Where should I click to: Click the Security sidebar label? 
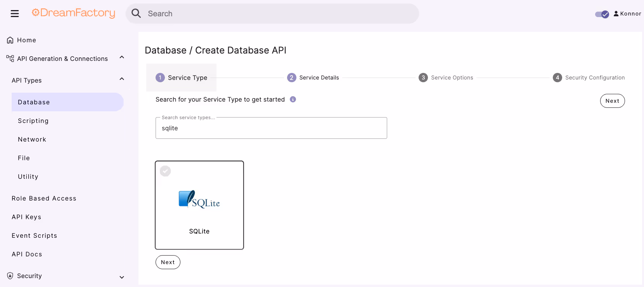click(29, 276)
